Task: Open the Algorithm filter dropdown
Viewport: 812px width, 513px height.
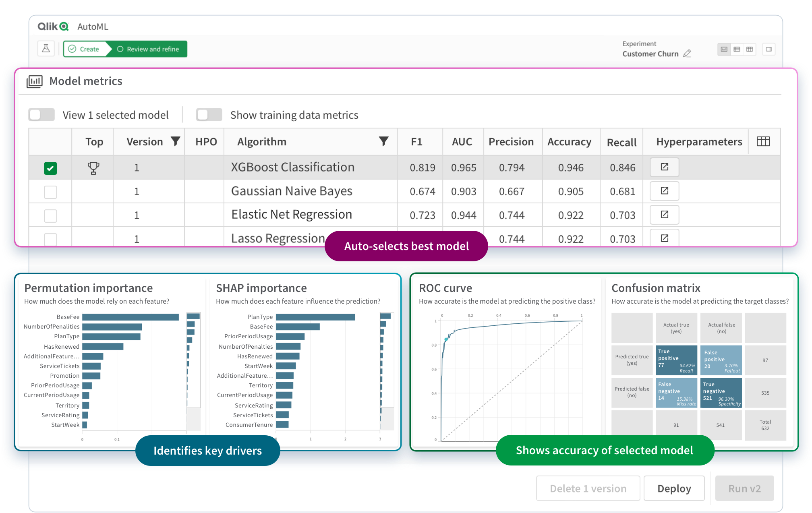Action: click(x=384, y=141)
